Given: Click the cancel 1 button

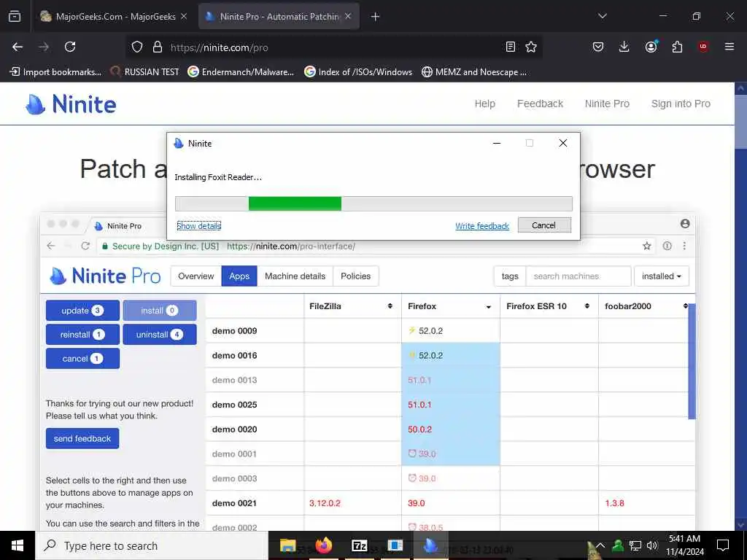Looking at the screenshot, I should 82,359.
